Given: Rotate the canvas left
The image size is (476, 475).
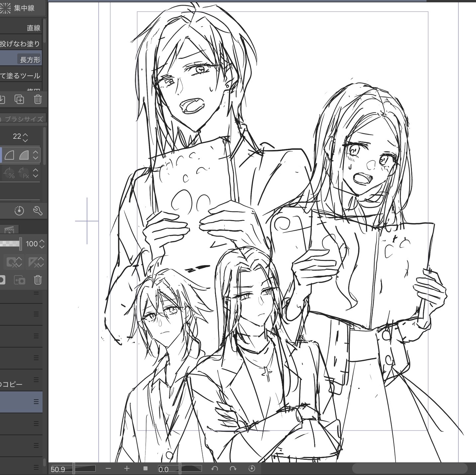Looking at the screenshot, I should click(215, 468).
